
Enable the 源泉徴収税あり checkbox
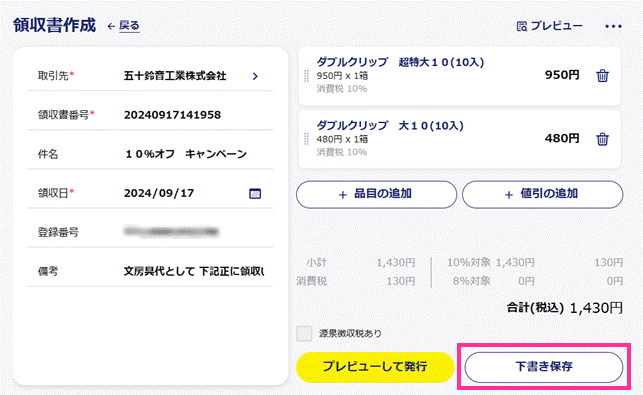point(304,333)
